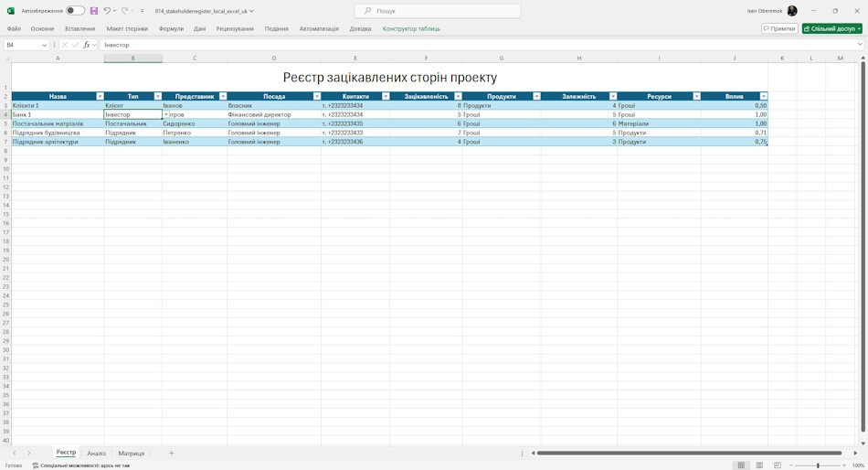Image resolution: width=868 pixels, height=470 pixels.
Task: Open Customize Quick Access Toolbar menu
Action: coord(142,11)
